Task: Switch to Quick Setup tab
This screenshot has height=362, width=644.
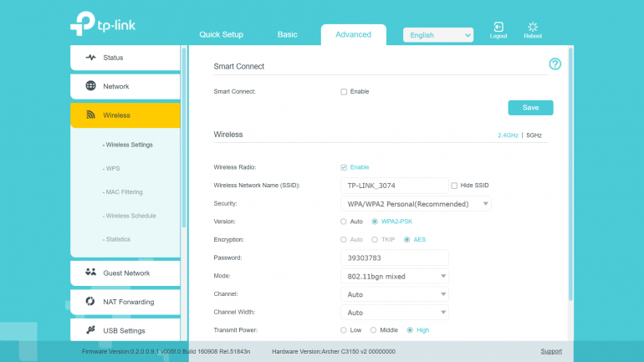Action: pos(221,34)
